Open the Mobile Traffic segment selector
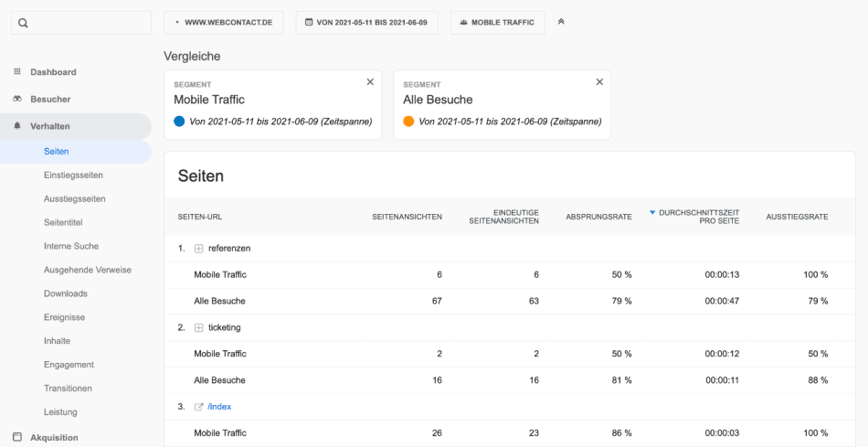Image resolution: width=868 pixels, height=447 pixels. point(498,23)
